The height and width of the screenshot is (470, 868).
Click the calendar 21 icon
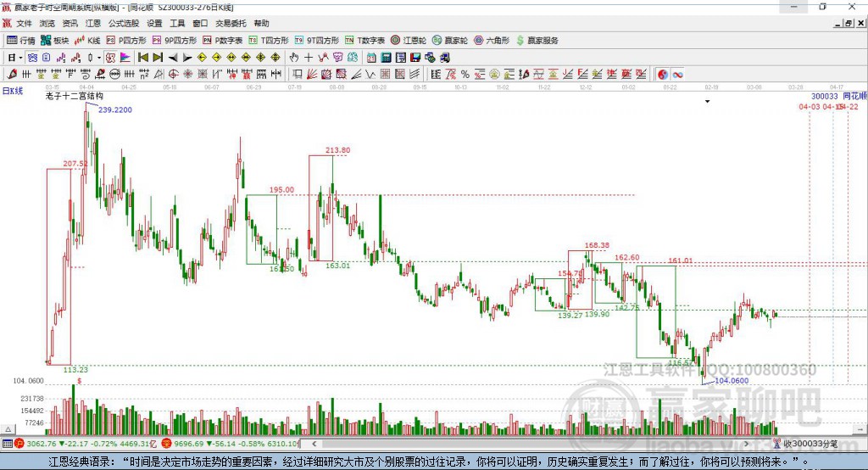(371, 58)
